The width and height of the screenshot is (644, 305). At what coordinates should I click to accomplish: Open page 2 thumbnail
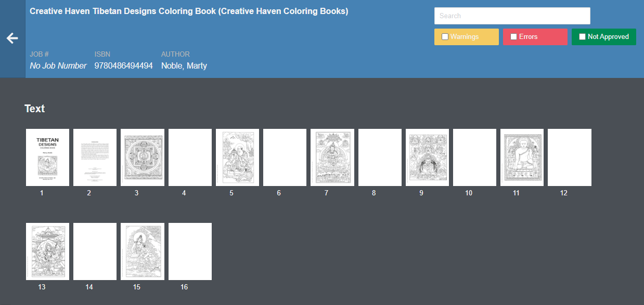click(95, 157)
